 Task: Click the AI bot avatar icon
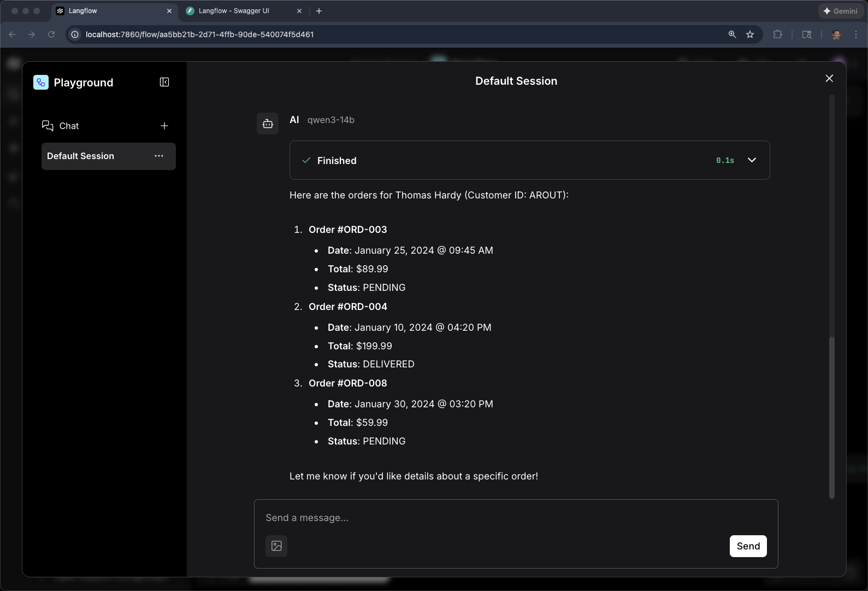(268, 124)
